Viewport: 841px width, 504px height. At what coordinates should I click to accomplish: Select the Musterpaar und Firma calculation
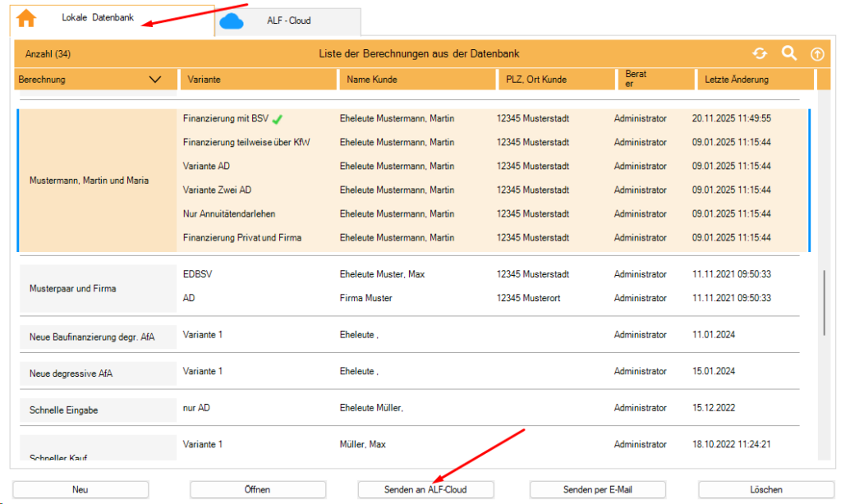pyautogui.click(x=73, y=289)
